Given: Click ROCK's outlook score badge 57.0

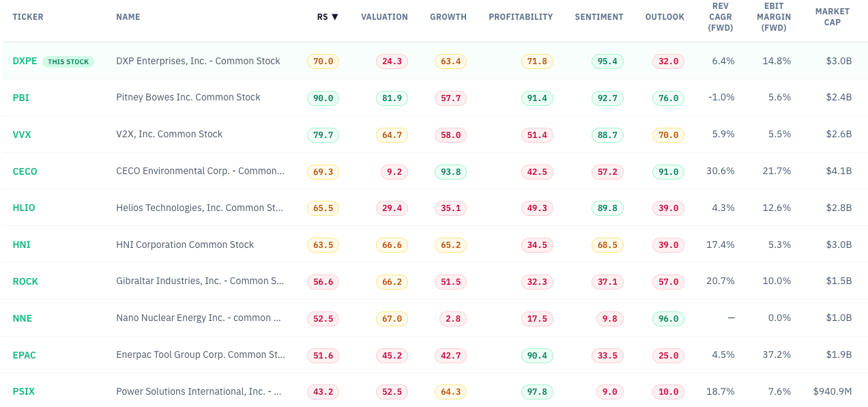Looking at the screenshot, I should pyautogui.click(x=668, y=282).
